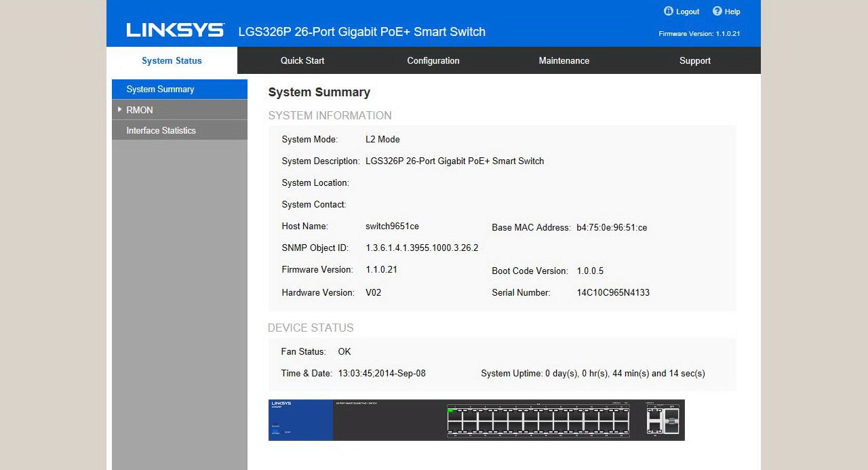Viewport: 868px width, 470px height.
Task: Click the MAC address b4:75:0e:96:51:ce
Action: point(612,228)
